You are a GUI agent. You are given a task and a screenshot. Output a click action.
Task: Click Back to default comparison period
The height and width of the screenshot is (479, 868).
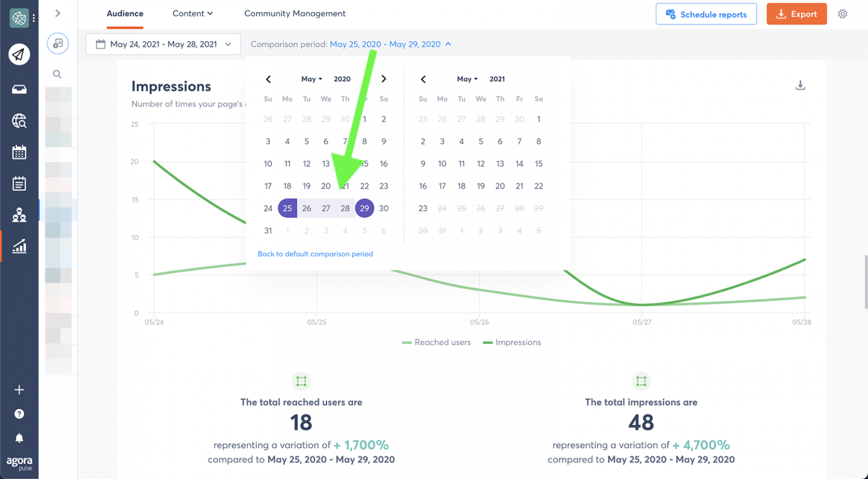click(315, 254)
